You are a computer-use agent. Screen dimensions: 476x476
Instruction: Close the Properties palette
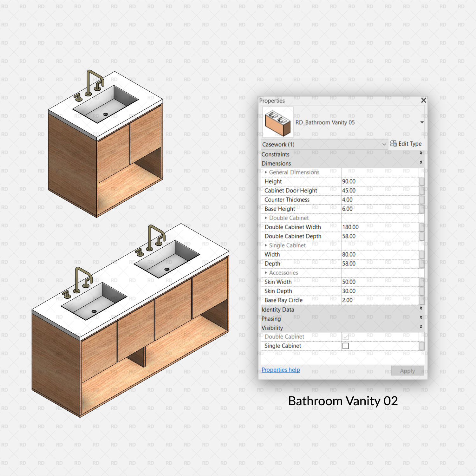[x=423, y=101]
